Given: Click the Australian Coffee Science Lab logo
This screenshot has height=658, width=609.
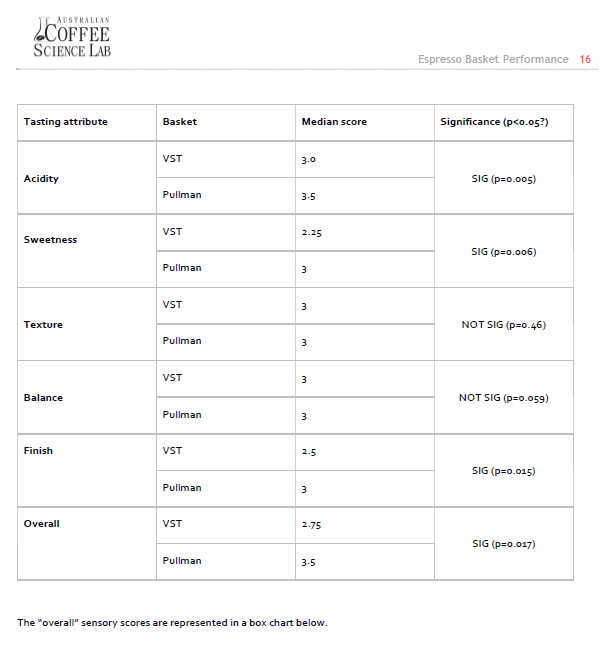Looking at the screenshot, I should pyautogui.click(x=71, y=38).
